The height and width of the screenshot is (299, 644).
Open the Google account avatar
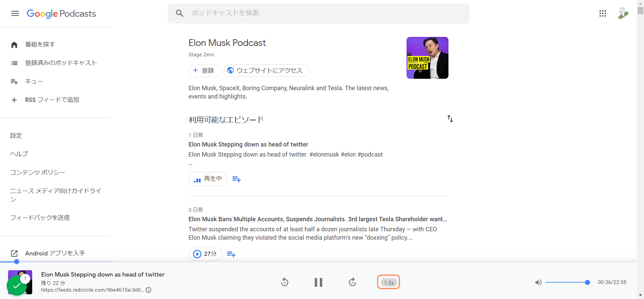click(623, 13)
